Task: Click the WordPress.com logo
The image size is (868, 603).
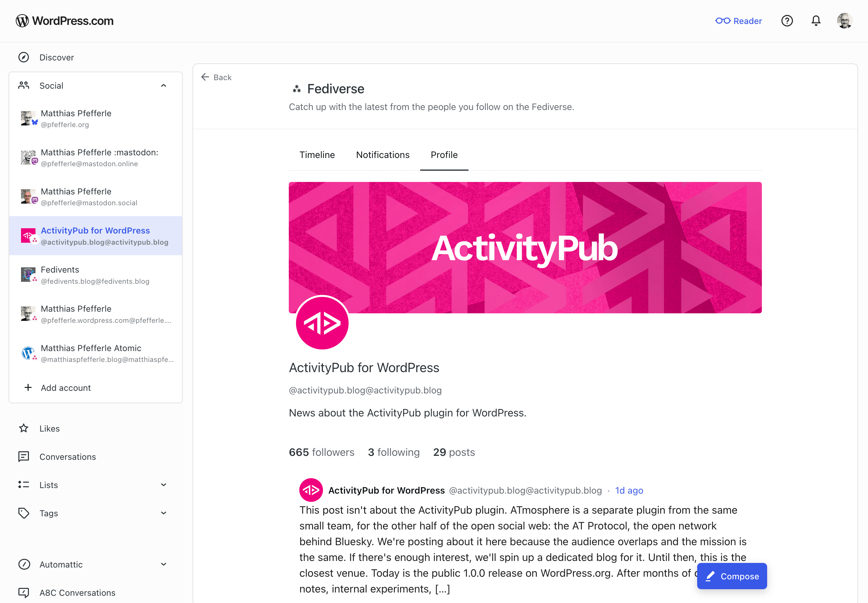Action: click(65, 21)
